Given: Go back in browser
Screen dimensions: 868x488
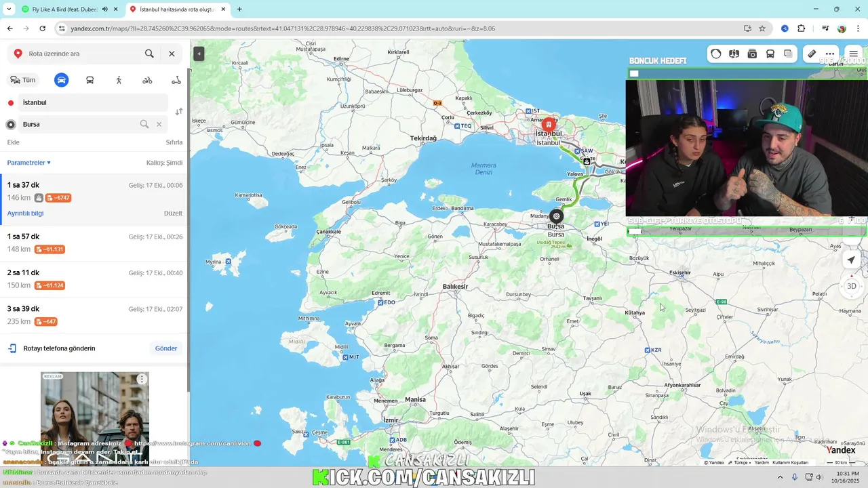Looking at the screenshot, I should click(9, 28).
